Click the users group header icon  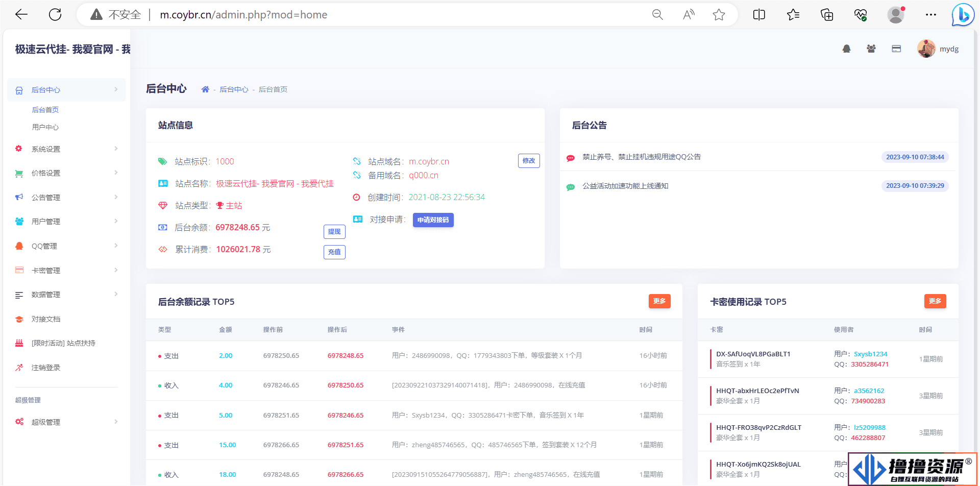[871, 49]
